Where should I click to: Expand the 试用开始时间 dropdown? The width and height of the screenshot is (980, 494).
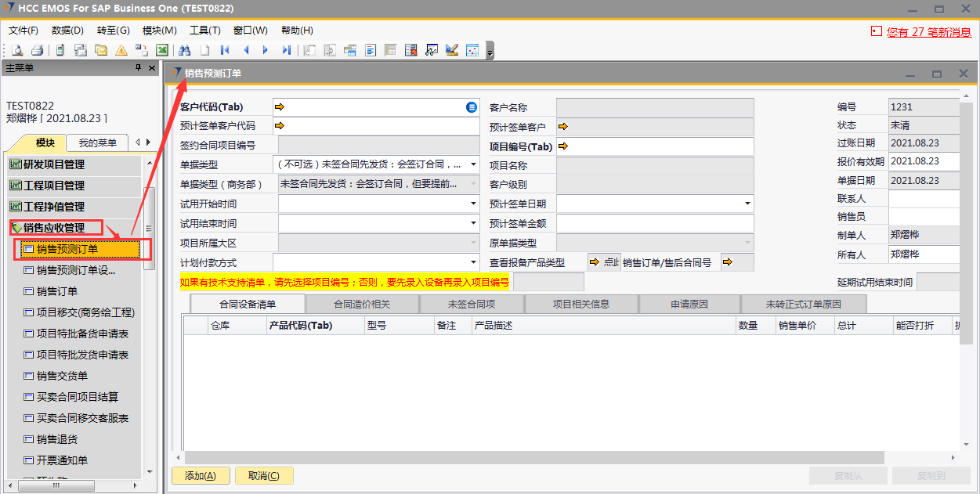[x=473, y=204]
